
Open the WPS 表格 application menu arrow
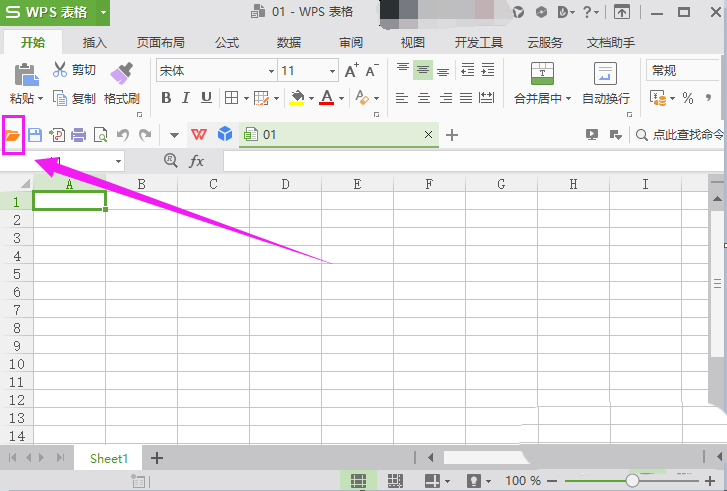[x=103, y=12]
